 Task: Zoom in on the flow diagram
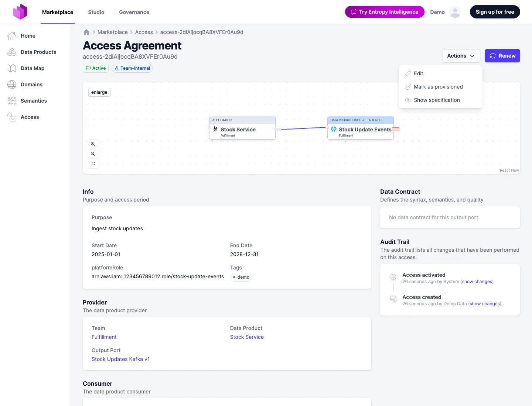(93, 144)
